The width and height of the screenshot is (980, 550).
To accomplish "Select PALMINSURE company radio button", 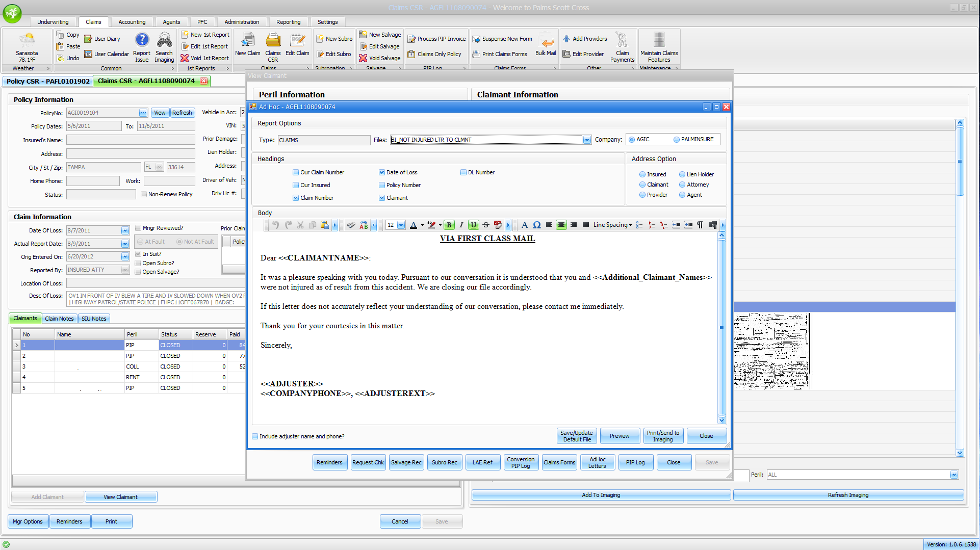I will 677,140.
